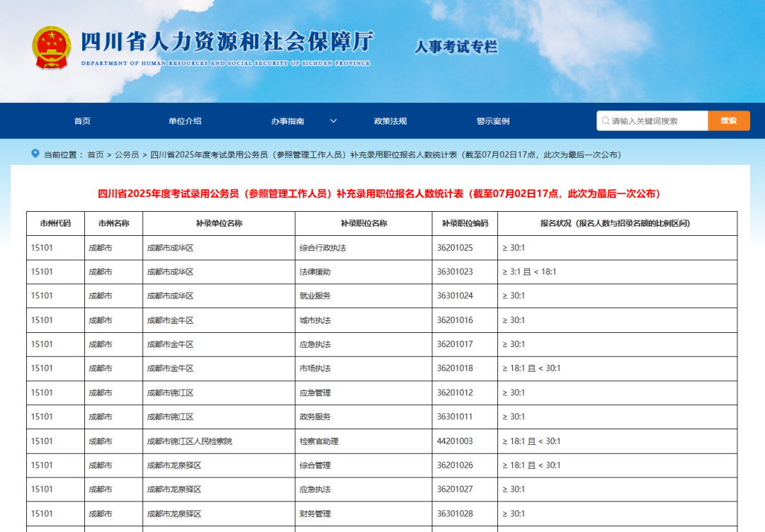Open the 单位介绍 navigation item

(185, 121)
